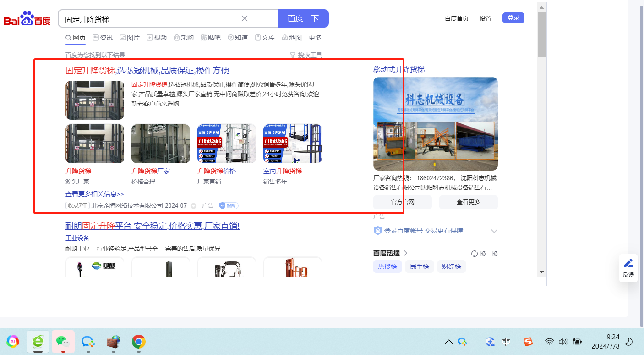Open the 知道 tab
The image size is (644, 355).
[x=238, y=38]
